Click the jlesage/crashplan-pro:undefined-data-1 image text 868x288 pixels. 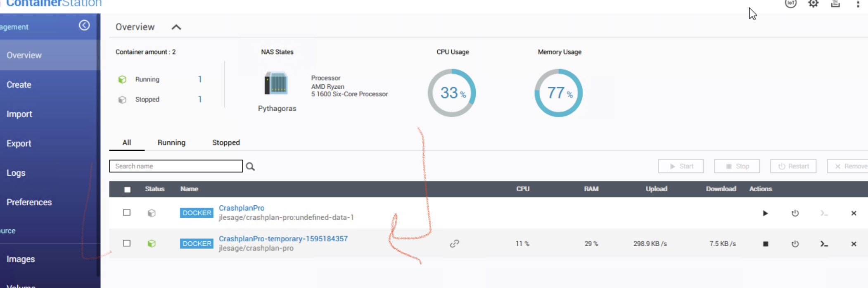pos(286,217)
